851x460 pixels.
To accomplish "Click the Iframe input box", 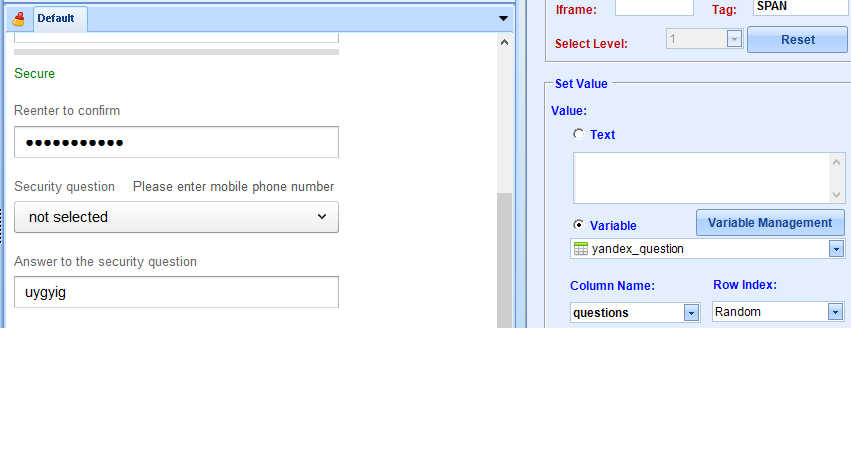I will coord(653,8).
